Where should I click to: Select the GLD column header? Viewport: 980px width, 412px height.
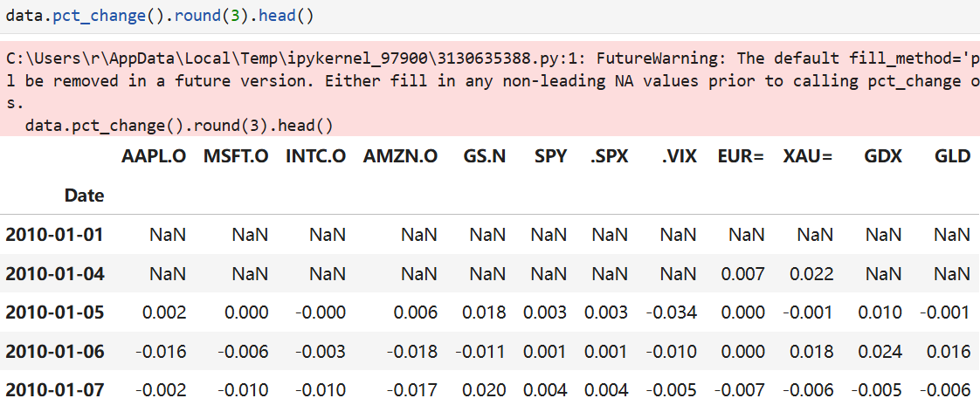[x=953, y=157]
